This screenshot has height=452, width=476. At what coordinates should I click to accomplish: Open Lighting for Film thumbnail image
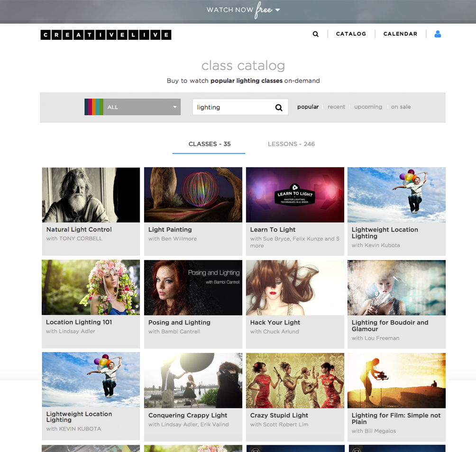tap(396, 380)
